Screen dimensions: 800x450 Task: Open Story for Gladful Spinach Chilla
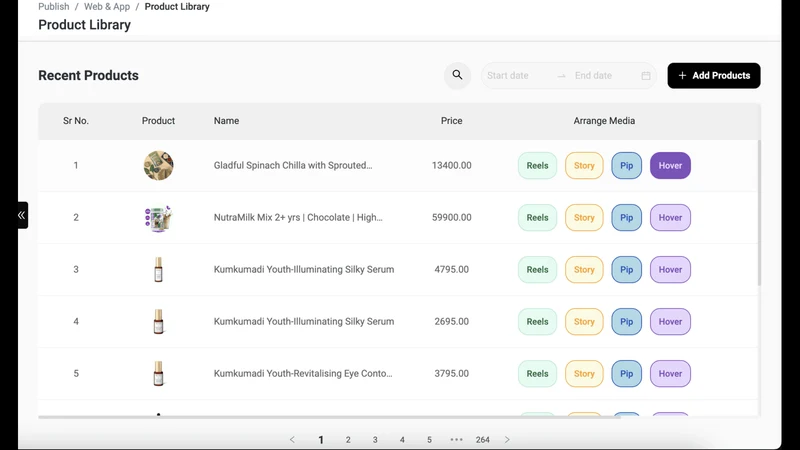(584, 165)
